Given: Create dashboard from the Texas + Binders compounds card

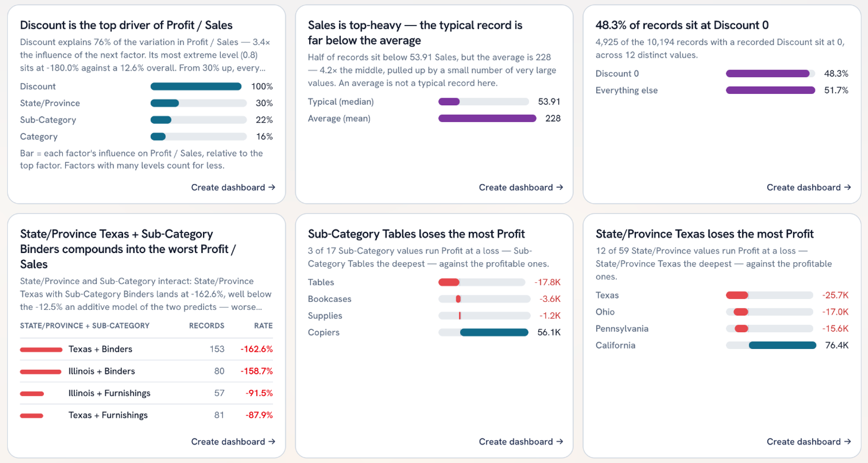Looking at the screenshot, I should pos(233,442).
